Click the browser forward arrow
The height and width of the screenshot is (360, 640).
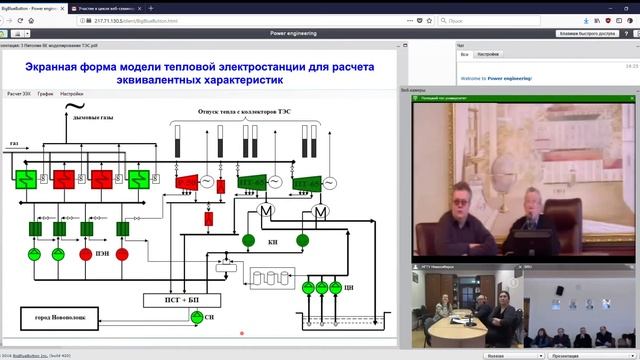(x=9, y=20)
